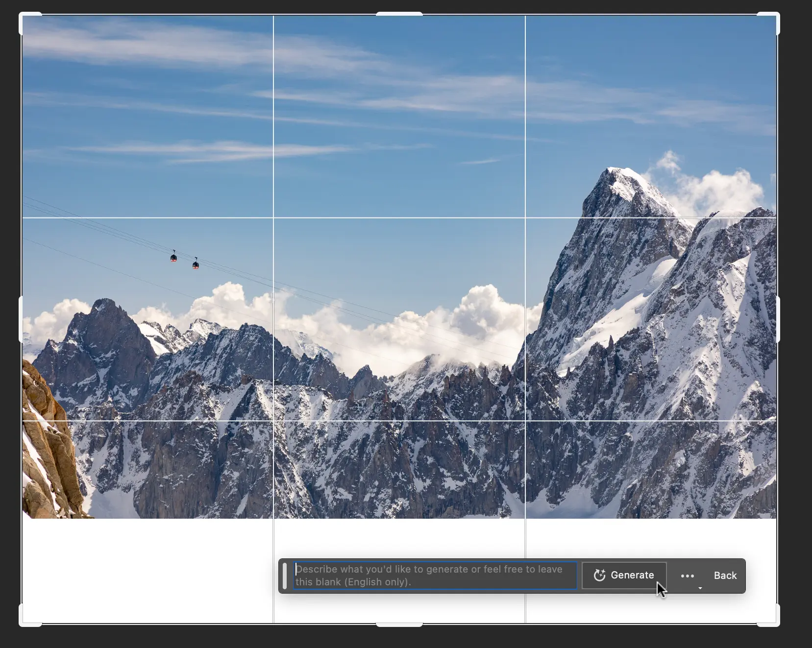
Task: Click the taskbar drag grip handle
Action: click(285, 576)
